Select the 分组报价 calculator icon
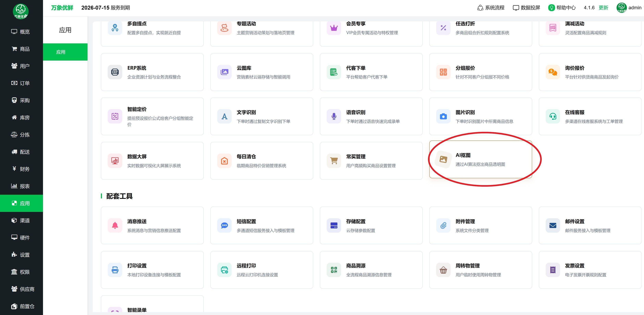 pos(443,72)
